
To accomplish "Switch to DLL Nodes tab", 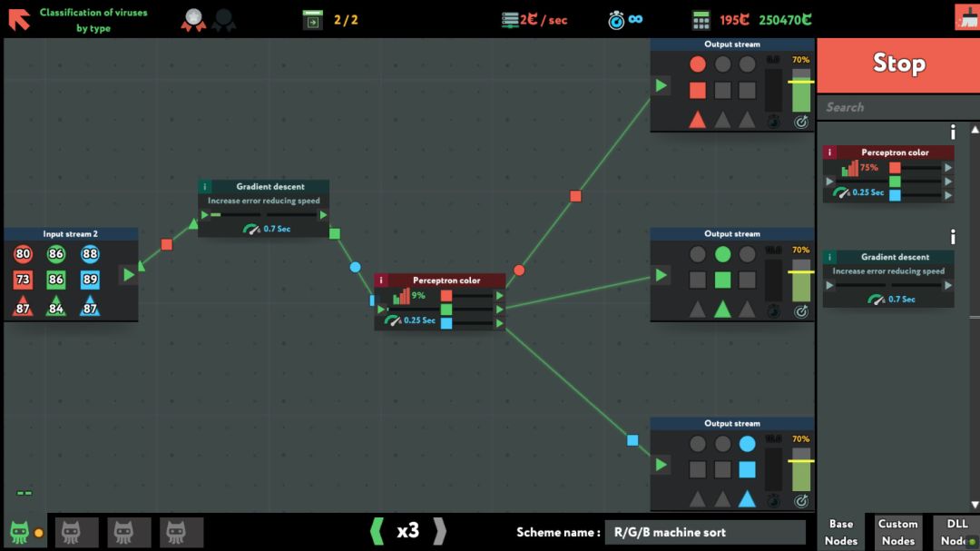I will point(956,532).
